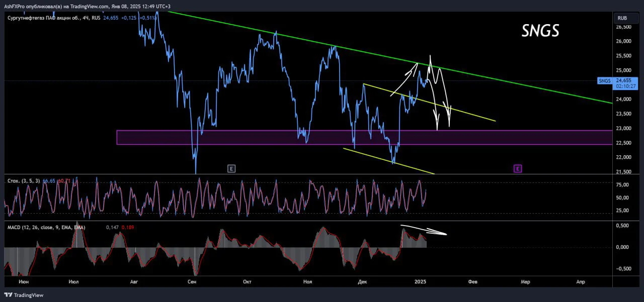Click the blue stochastic value 66,65
The width and height of the screenshot is (644, 302).
[x=49, y=180]
